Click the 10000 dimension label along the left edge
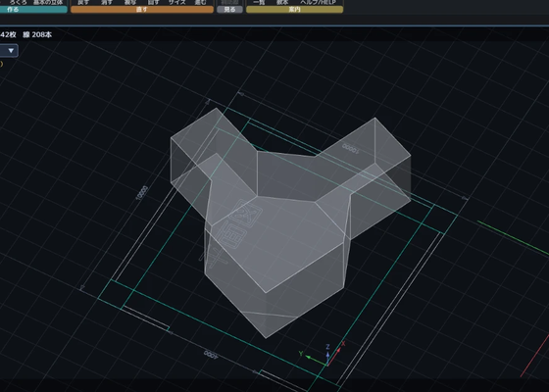This screenshot has width=549, height=392. point(142,193)
